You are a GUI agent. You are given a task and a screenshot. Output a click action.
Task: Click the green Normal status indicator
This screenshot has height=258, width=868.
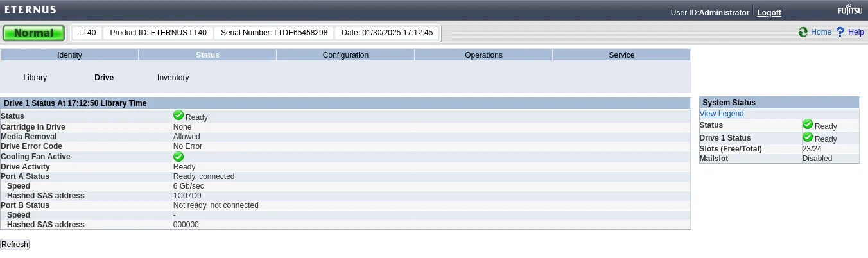tap(34, 33)
